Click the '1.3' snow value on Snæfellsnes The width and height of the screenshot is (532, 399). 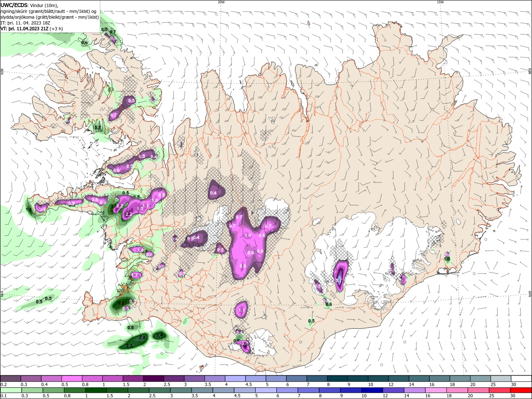pos(145,206)
